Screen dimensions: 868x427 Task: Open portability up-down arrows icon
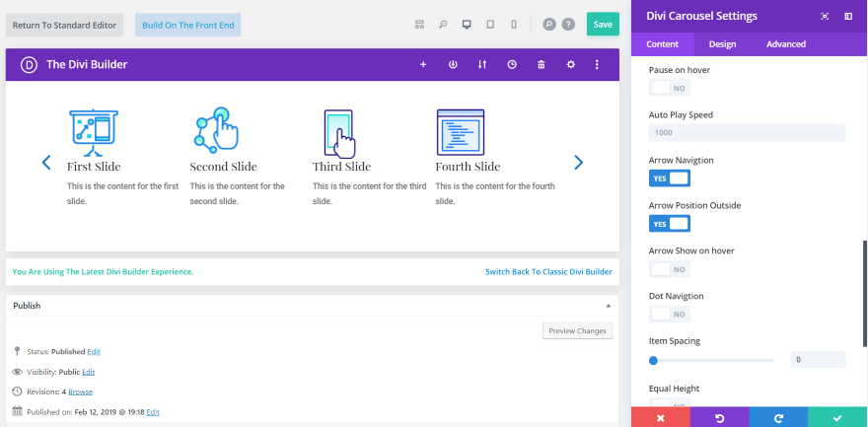482,65
